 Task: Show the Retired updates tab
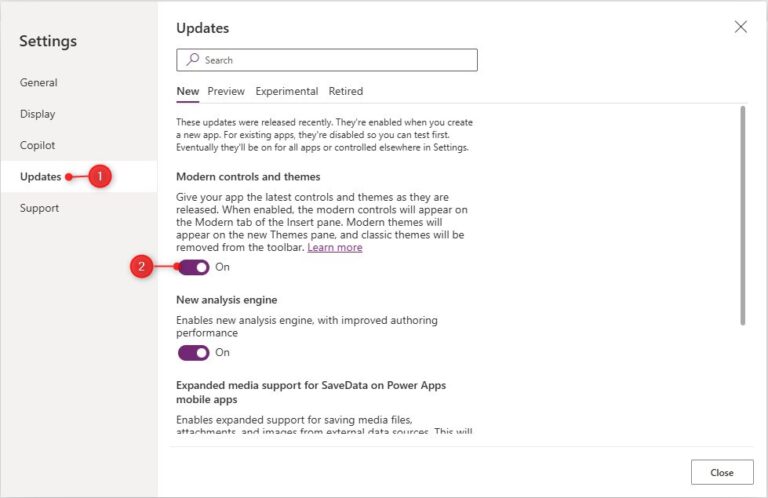346,91
